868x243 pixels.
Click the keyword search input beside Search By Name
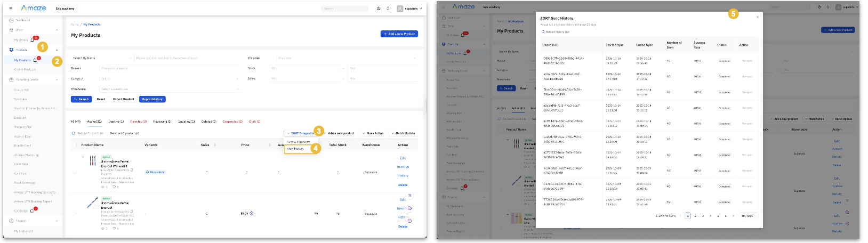pyautogui.click(x=188, y=58)
